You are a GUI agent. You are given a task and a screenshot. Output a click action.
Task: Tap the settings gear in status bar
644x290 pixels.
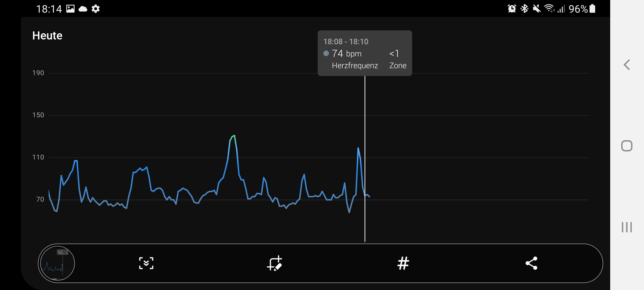click(x=96, y=9)
